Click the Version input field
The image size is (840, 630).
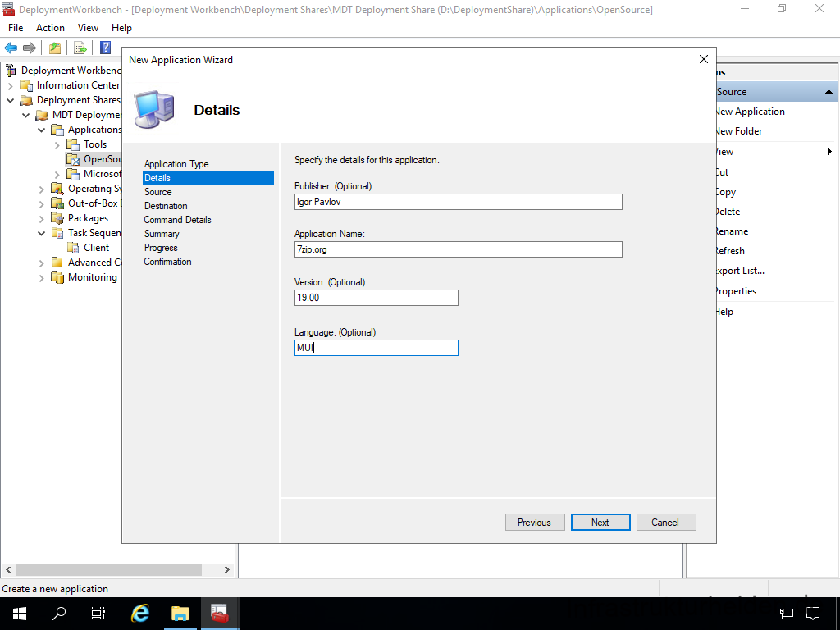376,298
